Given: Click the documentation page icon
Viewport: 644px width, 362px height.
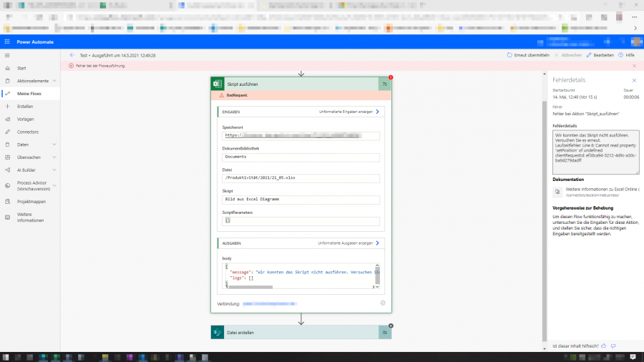Looking at the screenshot, I should 557,192.
